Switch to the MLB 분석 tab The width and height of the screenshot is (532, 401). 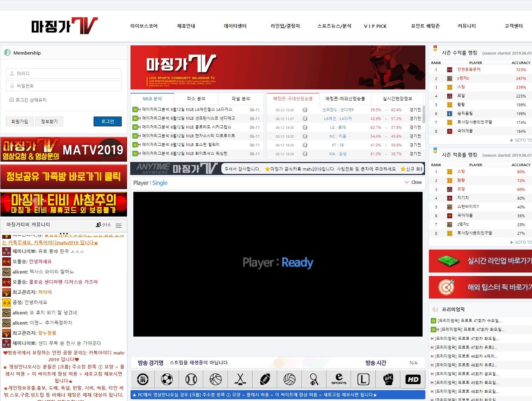tap(152, 99)
